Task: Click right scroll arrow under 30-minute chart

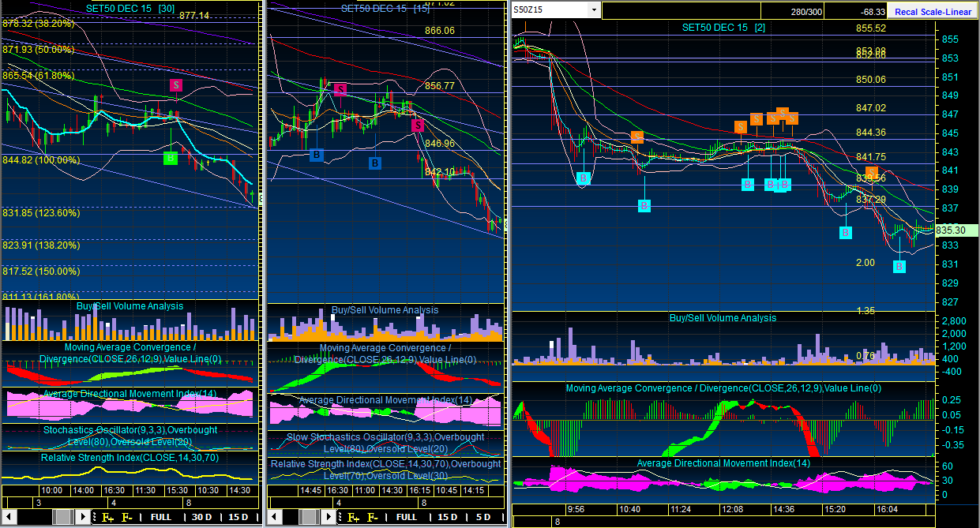Action: tap(84, 517)
